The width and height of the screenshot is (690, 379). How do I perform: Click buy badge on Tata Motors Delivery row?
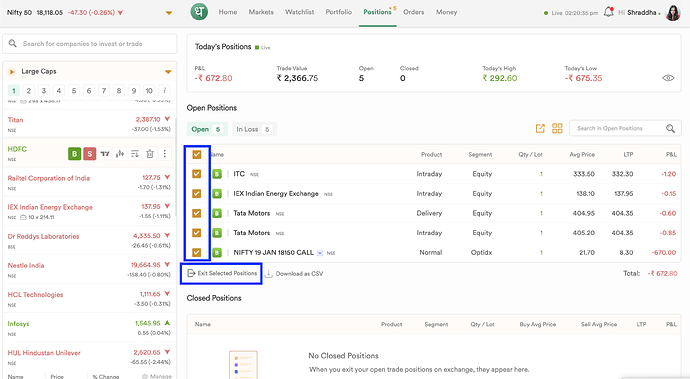[217, 213]
